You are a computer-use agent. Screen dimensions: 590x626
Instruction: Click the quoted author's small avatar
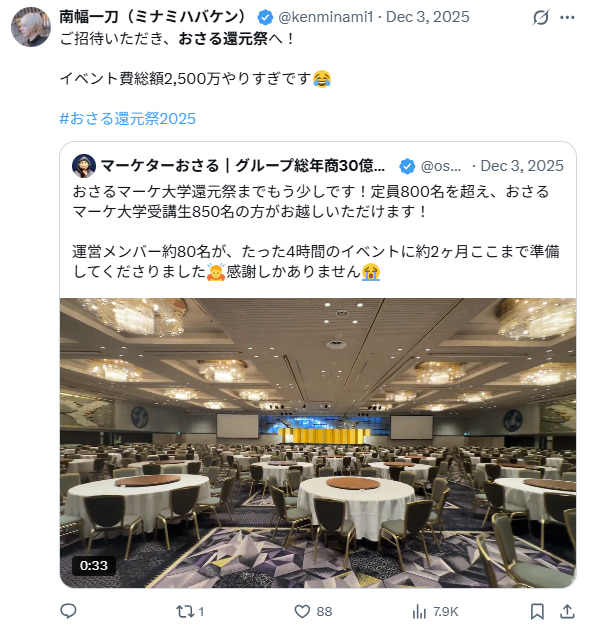84,166
